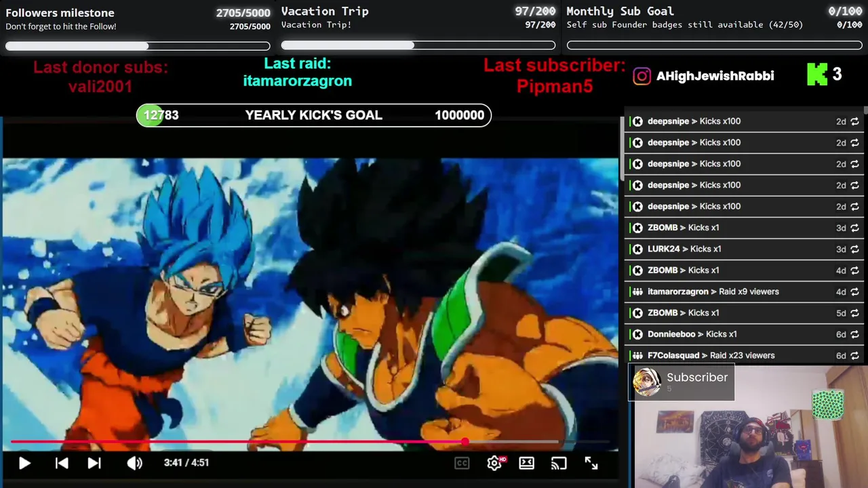Replay the Donnieeboo Kicks x1 alert

tap(854, 334)
